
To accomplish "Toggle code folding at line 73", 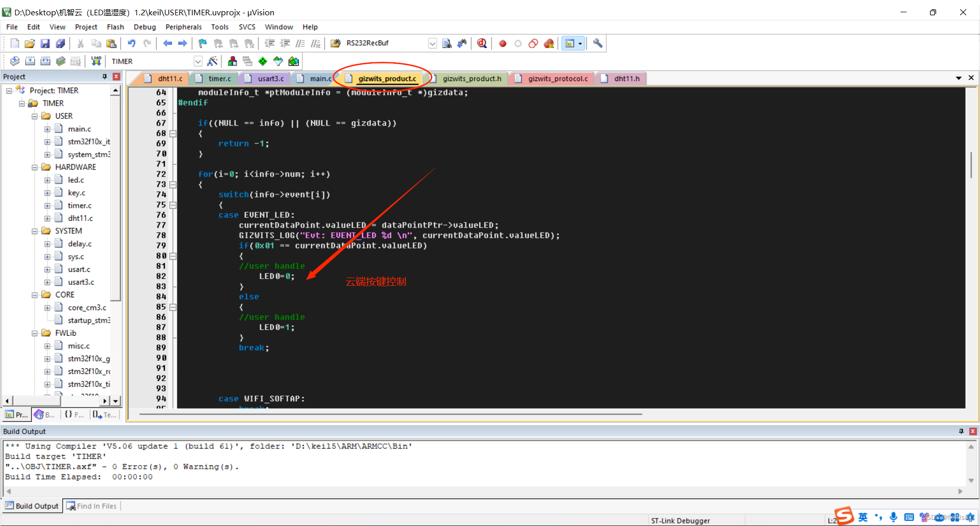I will (173, 185).
